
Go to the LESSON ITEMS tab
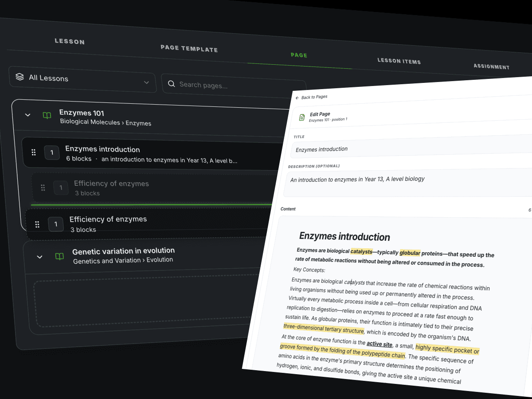(399, 61)
